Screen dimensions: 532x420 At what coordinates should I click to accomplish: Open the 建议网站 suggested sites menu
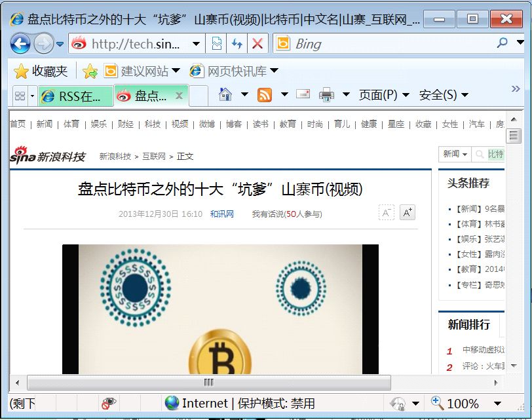[142, 71]
